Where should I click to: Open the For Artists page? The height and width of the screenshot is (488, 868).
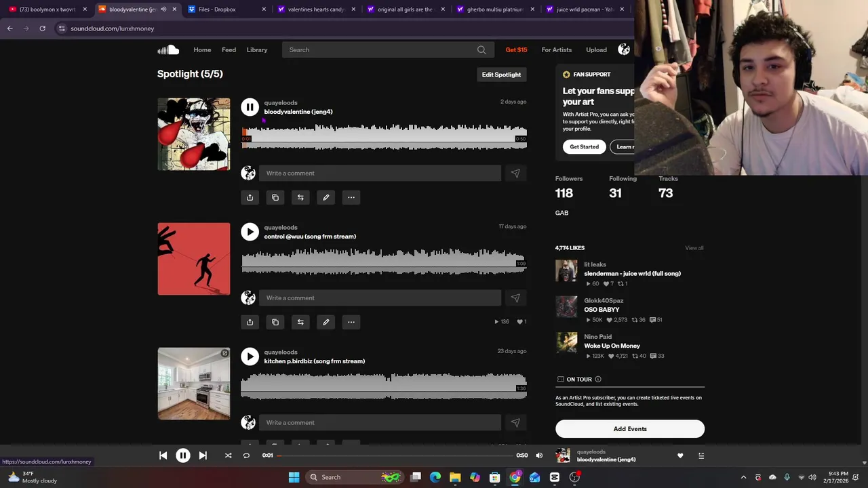(x=557, y=49)
